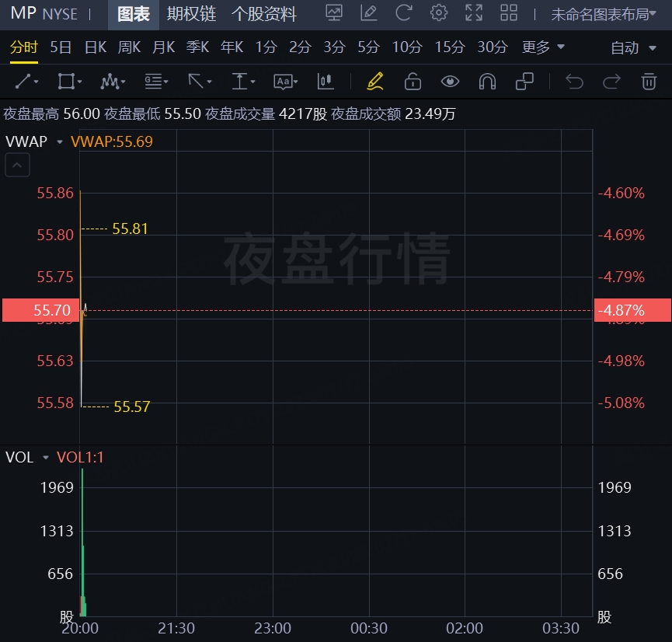The height and width of the screenshot is (642, 672).
Task: Expand the 未命名图表布局 layout dropdown
Action: pyautogui.click(x=609, y=14)
